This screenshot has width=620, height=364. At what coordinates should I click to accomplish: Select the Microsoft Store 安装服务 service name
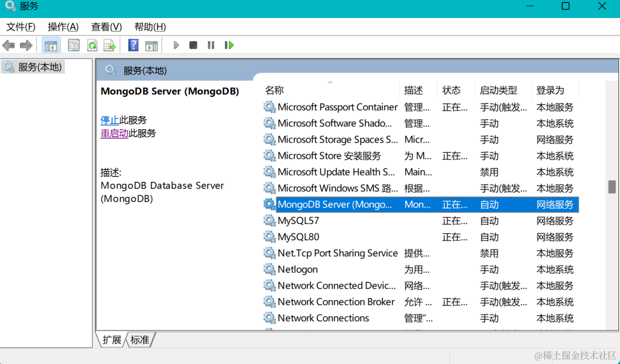[329, 155]
